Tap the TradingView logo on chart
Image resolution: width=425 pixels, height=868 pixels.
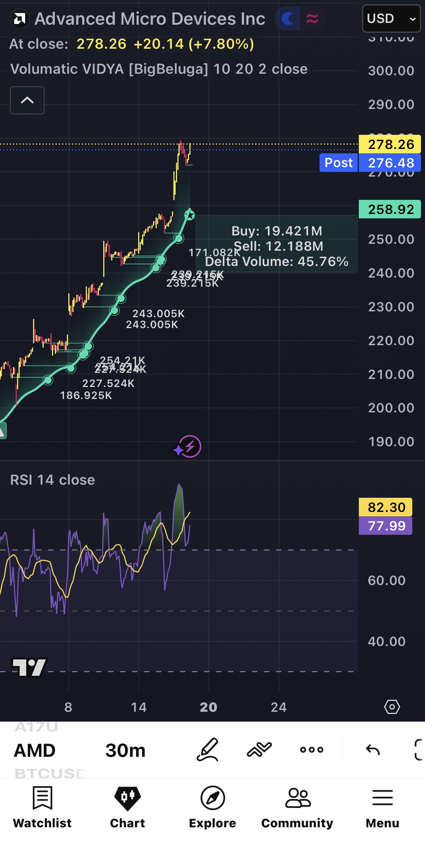click(29, 667)
